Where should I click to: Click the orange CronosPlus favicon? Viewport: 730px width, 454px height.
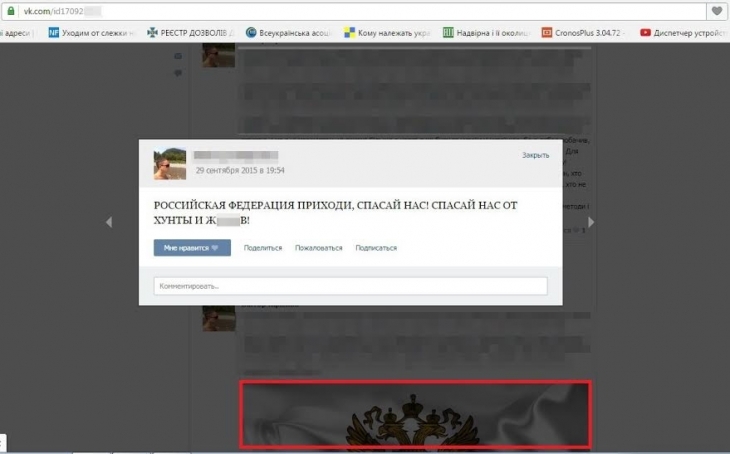[x=547, y=33]
